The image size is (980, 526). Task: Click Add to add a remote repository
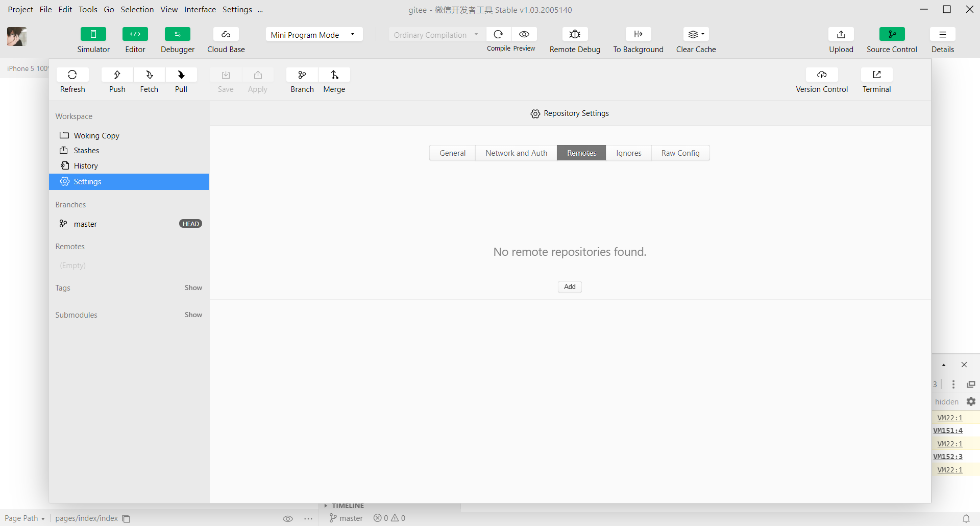point(570,287)
